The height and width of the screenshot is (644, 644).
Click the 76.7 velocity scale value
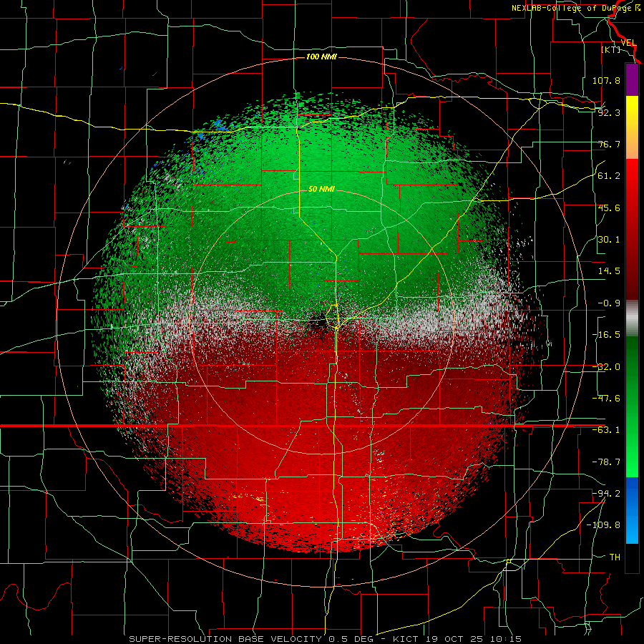609,144
